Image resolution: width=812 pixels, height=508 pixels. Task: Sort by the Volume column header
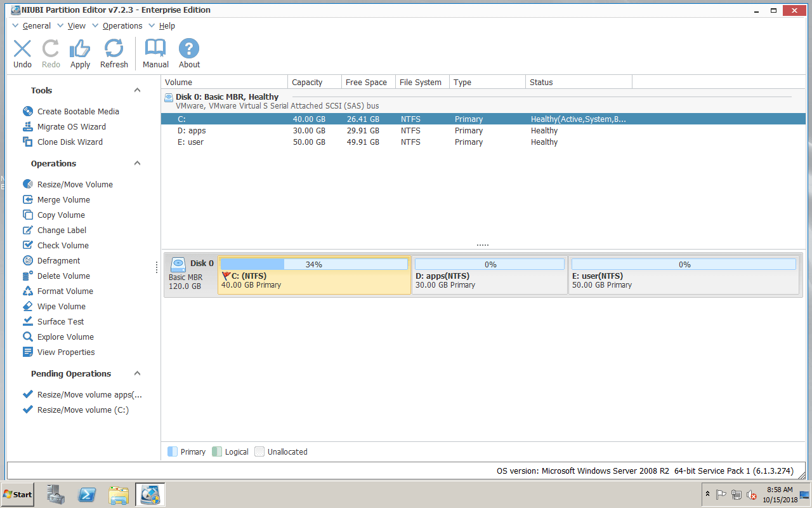225,82
